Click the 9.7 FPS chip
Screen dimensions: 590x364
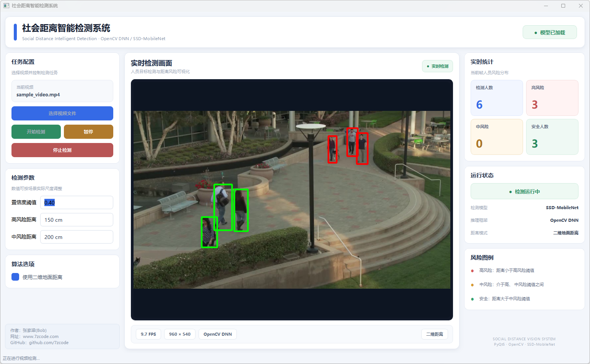point(148,334)
